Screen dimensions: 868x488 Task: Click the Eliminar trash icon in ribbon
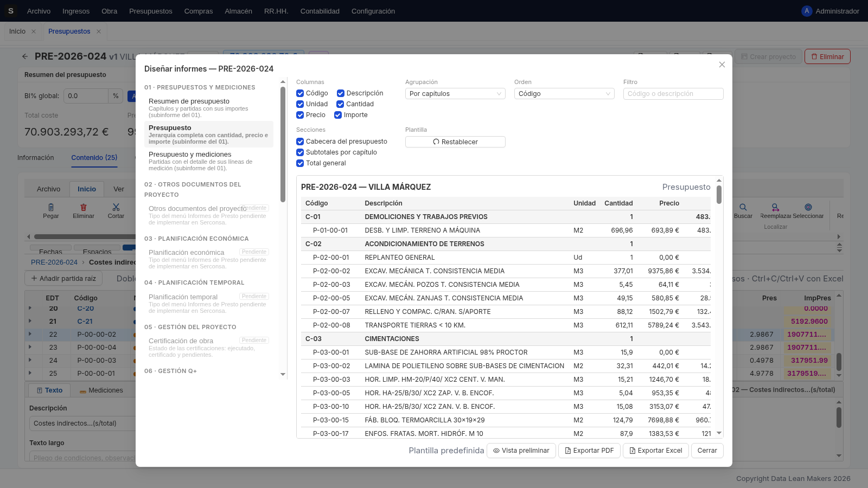(x=84, y=207)
